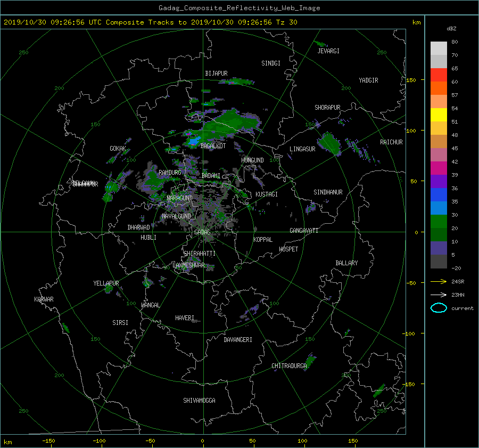Screen dimensions: 479x448
Task: Click the HOSPET city label
Action: [x=288, y=249]
